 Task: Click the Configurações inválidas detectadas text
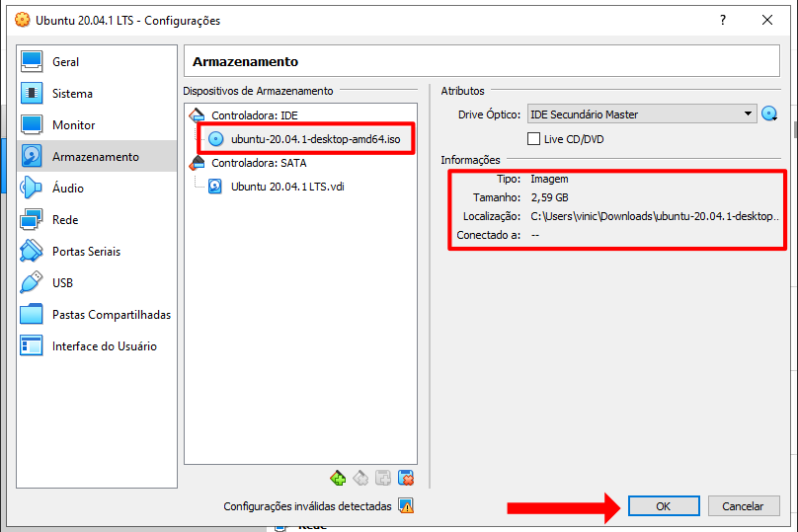point(307,506)
